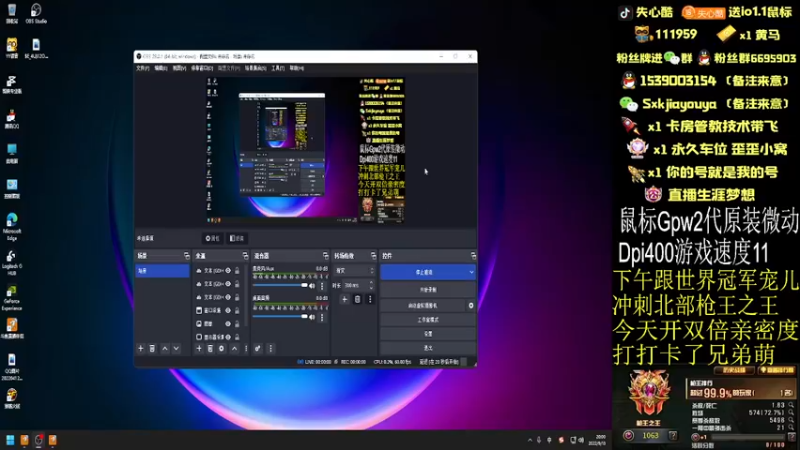Open 桌面音频 channel options dots
Image resolution: width=800 pixels, height=450 pixels.
(322, 317)
